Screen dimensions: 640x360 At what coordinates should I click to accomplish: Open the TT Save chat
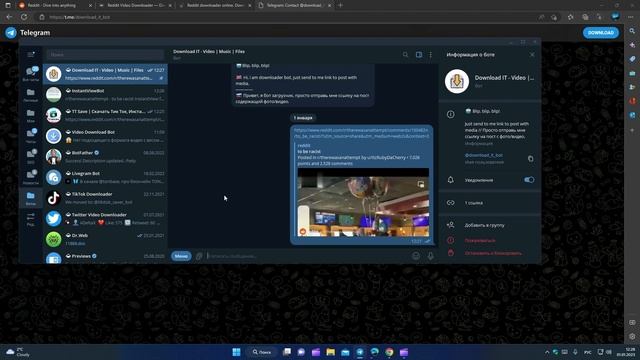(x=105, y=115)
